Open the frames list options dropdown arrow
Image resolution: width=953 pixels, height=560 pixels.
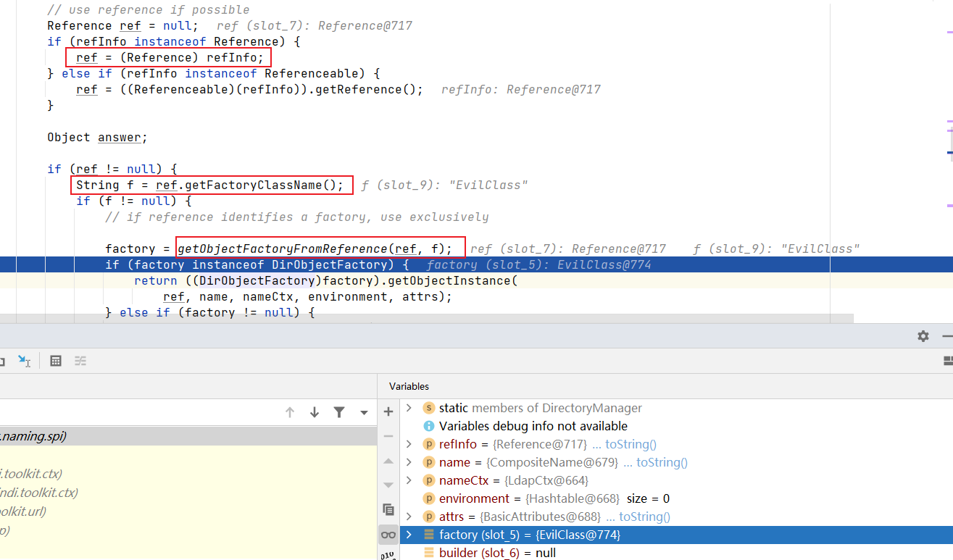[364, 413]
